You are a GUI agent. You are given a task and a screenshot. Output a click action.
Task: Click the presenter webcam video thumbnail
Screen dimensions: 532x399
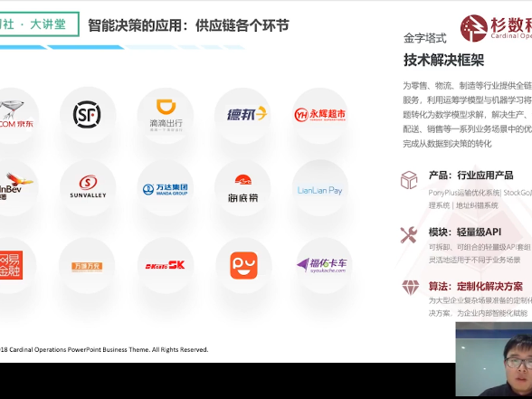[494, 359]
